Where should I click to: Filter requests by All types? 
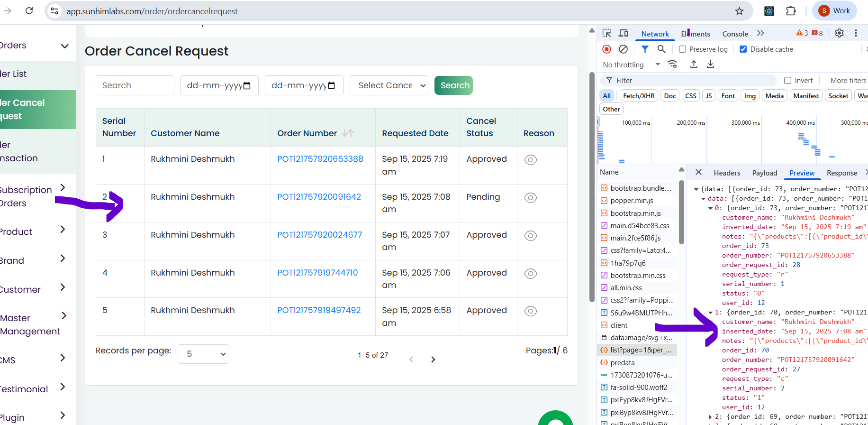pos(607,96)
